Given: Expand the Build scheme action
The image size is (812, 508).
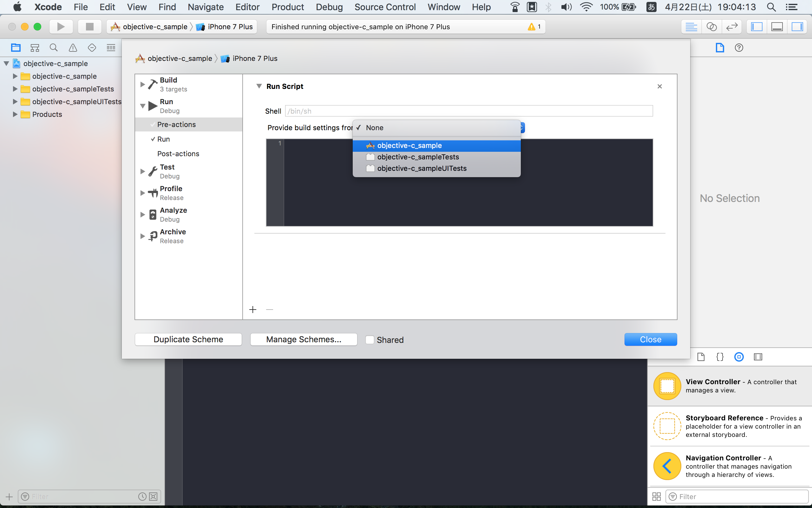Looking at the screenshot, I should pos(143,84).
